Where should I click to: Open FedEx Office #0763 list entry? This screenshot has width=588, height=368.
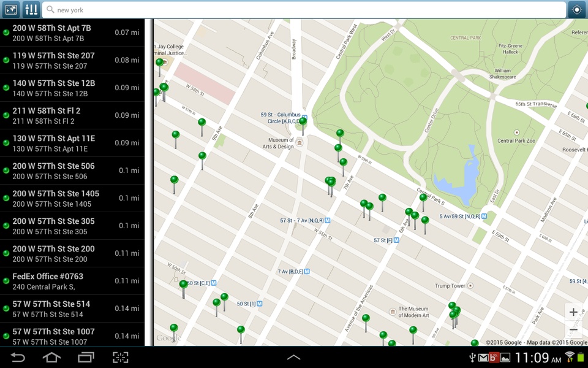(72, 282)
